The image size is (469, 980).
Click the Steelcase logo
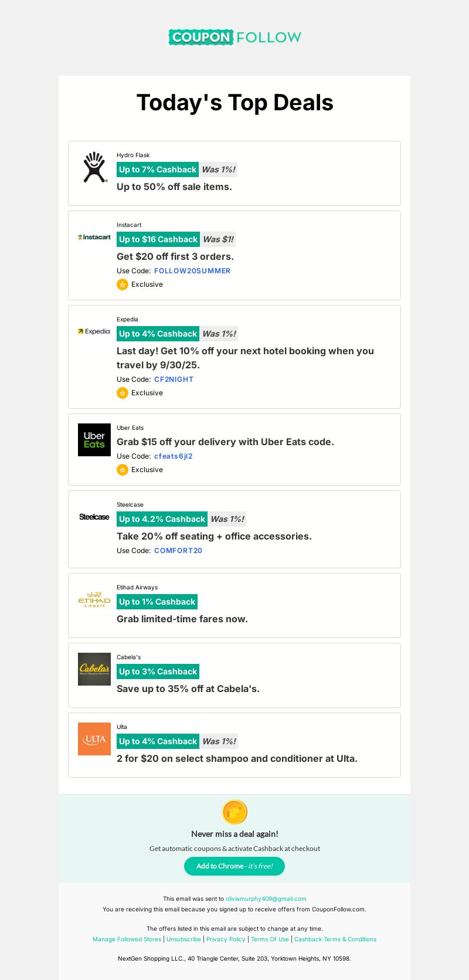click(94, 517)
